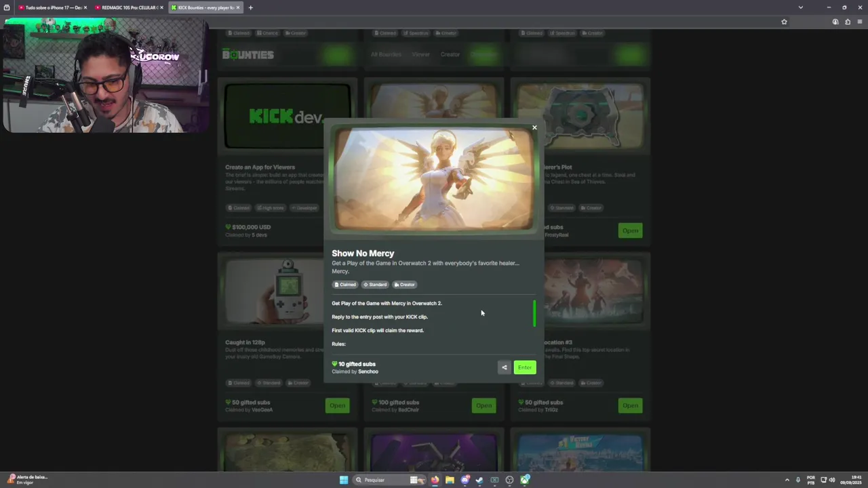Click the POR PTB language indicator
Viewport: 868px width, 488px height.
coord(811,480)
